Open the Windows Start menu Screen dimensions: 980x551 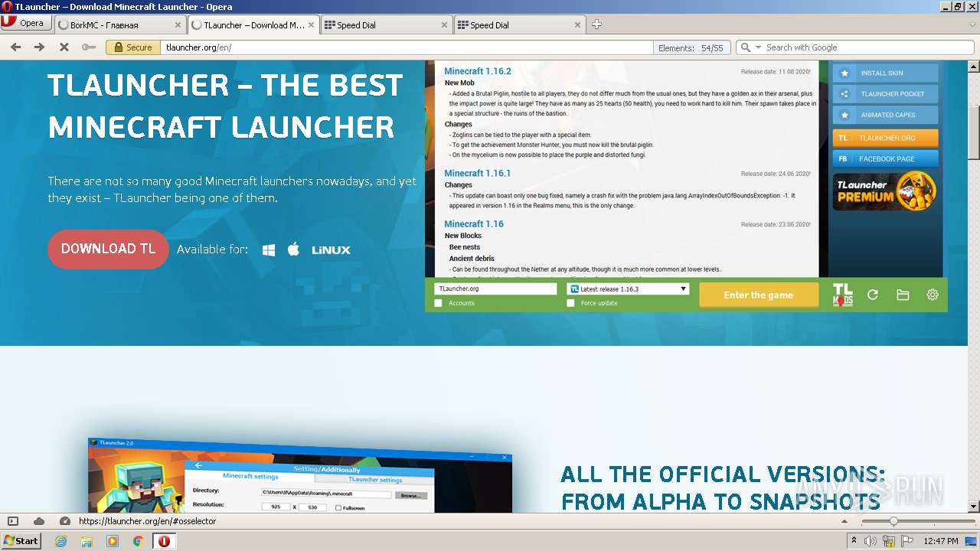(x=21, y=540)
